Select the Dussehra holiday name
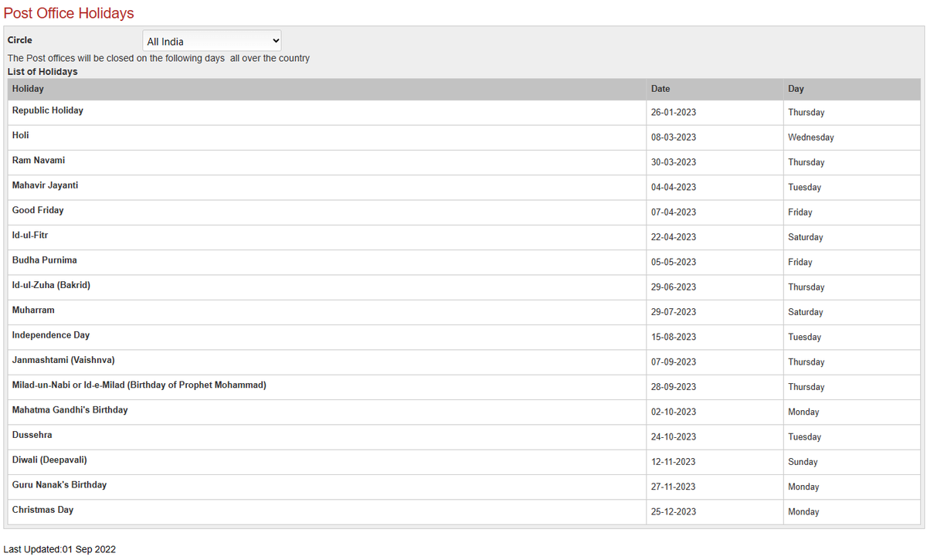 click(32, 435)
